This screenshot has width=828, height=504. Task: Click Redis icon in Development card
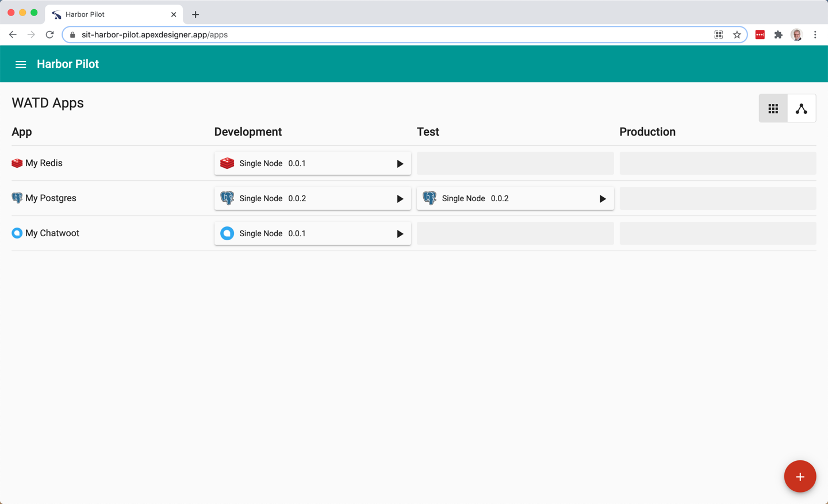(227, 163)
